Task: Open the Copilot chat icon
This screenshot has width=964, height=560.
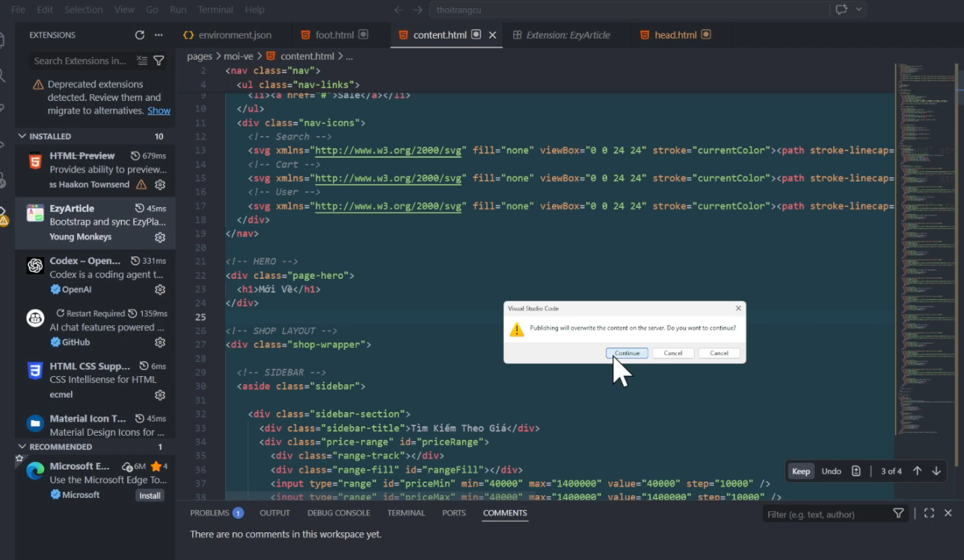Action: 841,10
